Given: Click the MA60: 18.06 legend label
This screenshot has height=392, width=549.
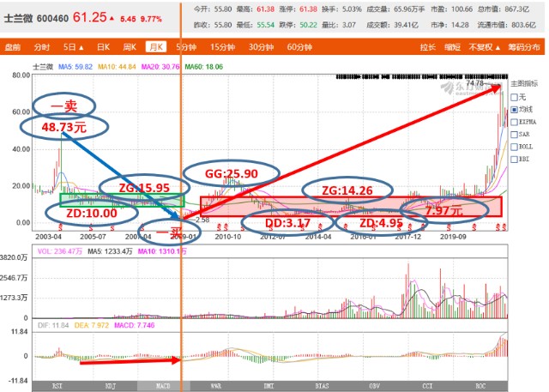Looking at the screenshot, I should pyautogui.click(x=204, y=67).
